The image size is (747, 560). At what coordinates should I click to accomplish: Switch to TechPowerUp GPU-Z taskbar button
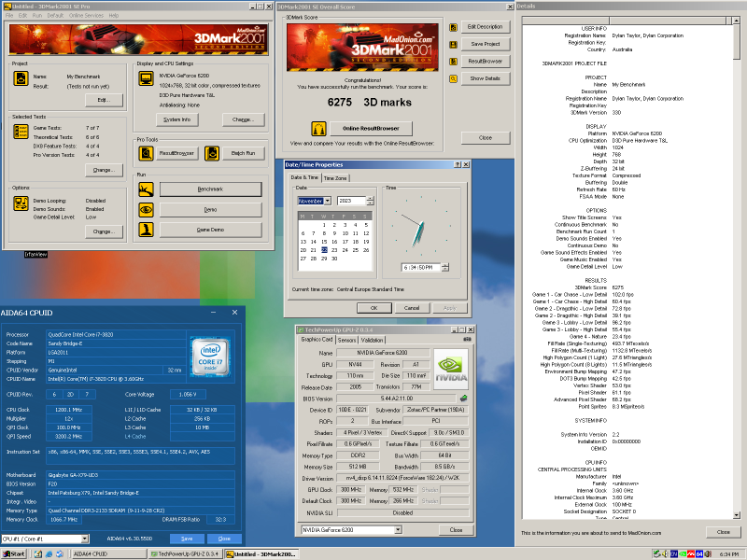click(x=185, y=553)
